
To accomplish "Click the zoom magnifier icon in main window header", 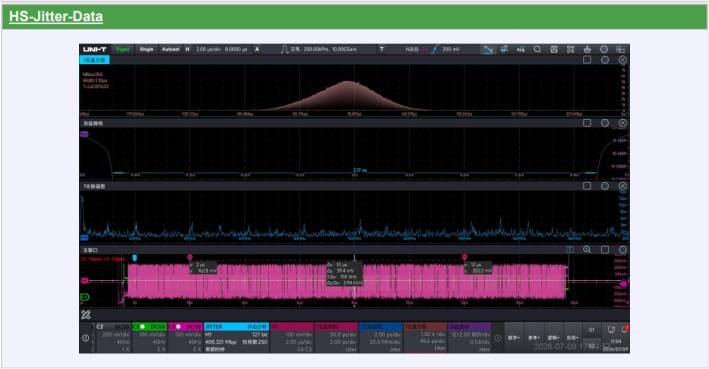I will pos(587,250).
